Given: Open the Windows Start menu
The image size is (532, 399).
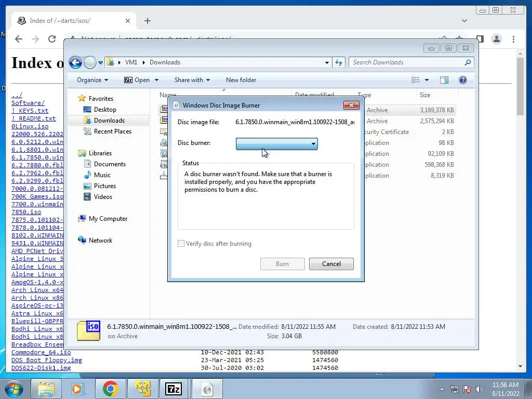Looking at the screenshot, I should [14, 389].
